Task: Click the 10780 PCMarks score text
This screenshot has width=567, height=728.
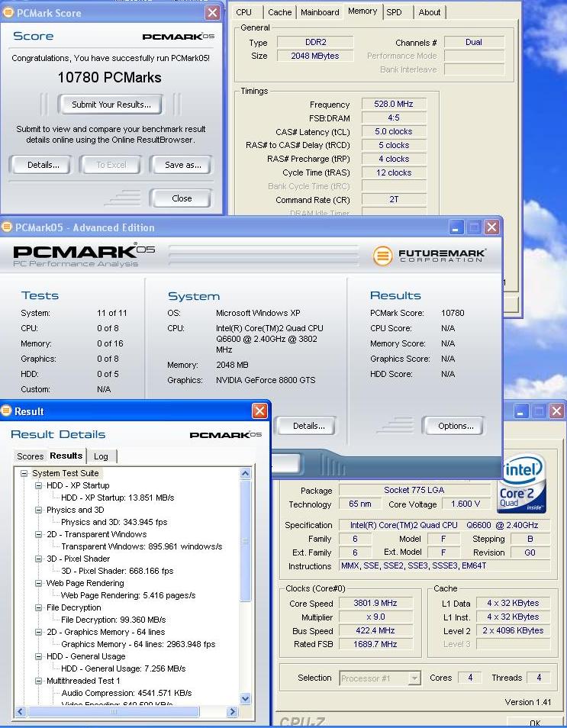Action: pyautogui.click(x=110, y=78)
